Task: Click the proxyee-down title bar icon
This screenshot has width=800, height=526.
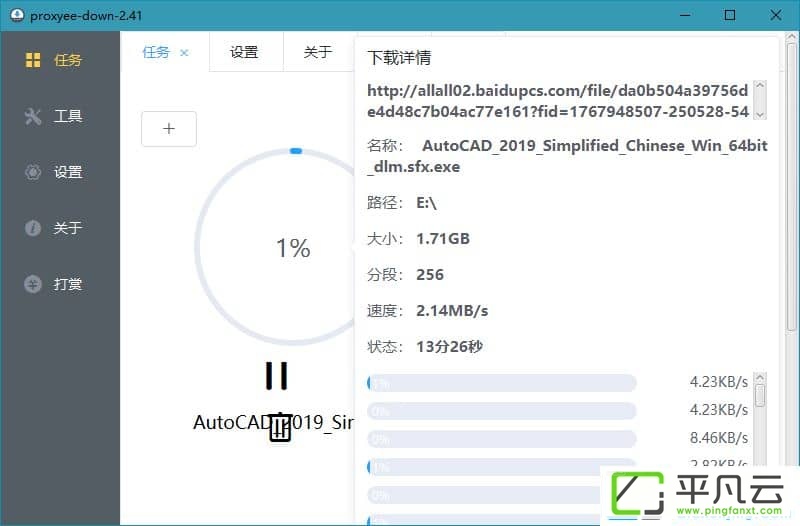Action: (x=17, y=15)
